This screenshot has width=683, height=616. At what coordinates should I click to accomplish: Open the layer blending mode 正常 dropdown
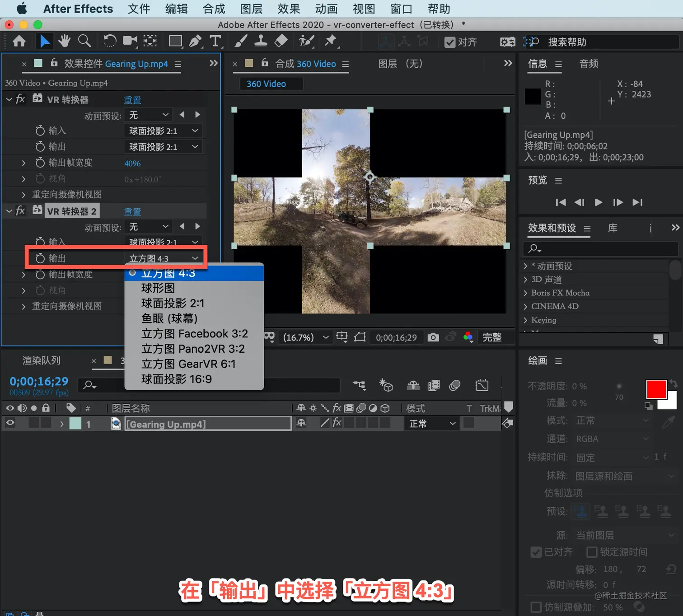432,424
